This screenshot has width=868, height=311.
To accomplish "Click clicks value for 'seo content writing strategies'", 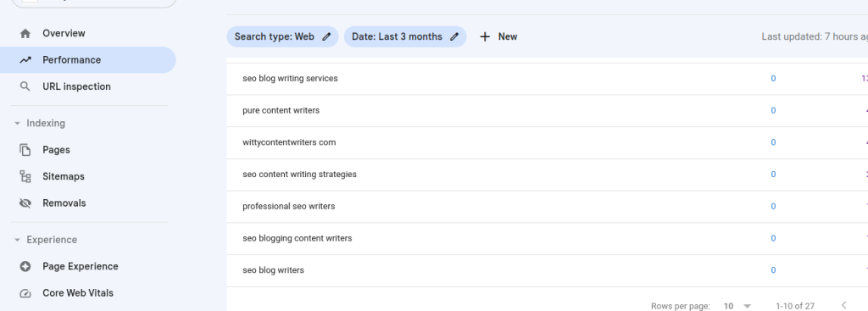I will pyautogui.click(x=773, y=175).
